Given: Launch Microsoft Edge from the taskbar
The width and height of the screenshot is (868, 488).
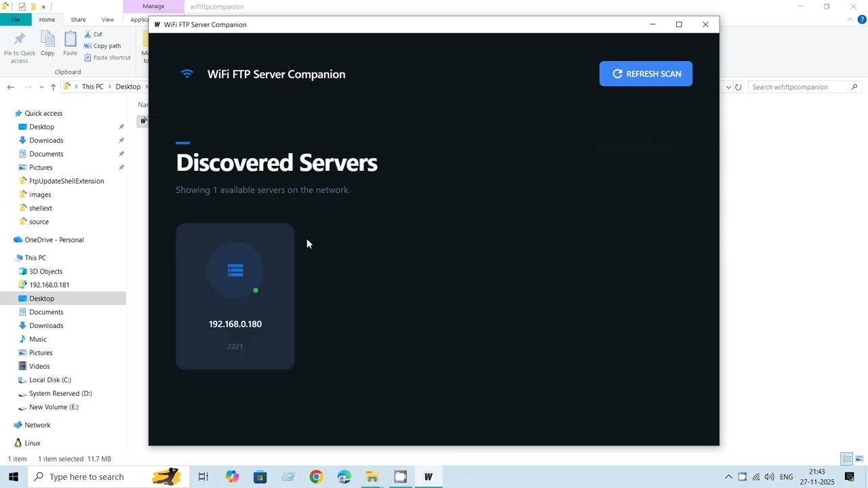Looking at the screenshot, I should click(x=344, y=476).
